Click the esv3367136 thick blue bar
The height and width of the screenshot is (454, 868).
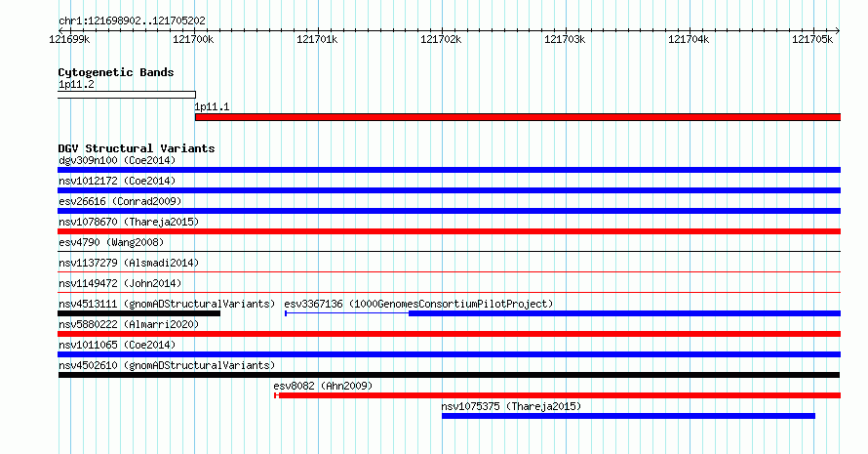tap(624, 313)
